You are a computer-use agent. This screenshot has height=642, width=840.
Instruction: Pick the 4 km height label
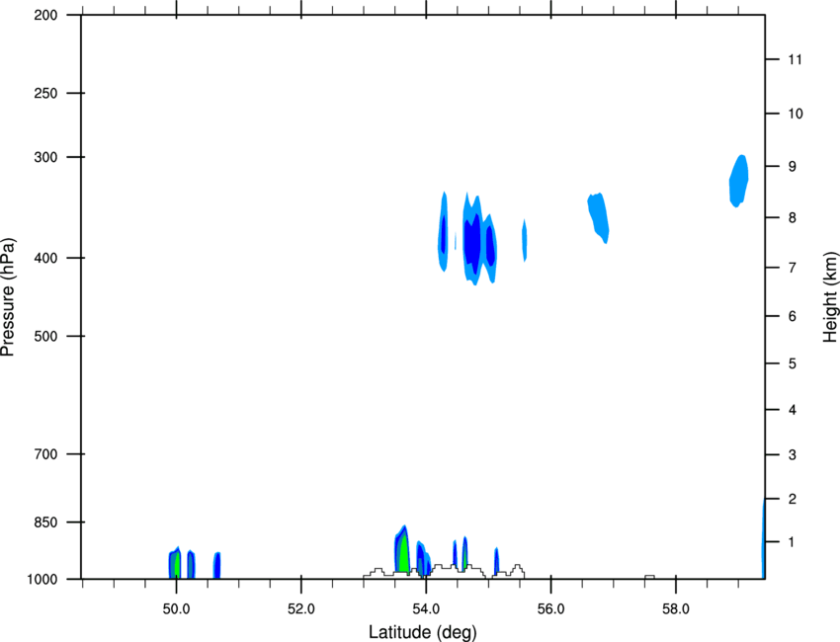click(793, 410)
